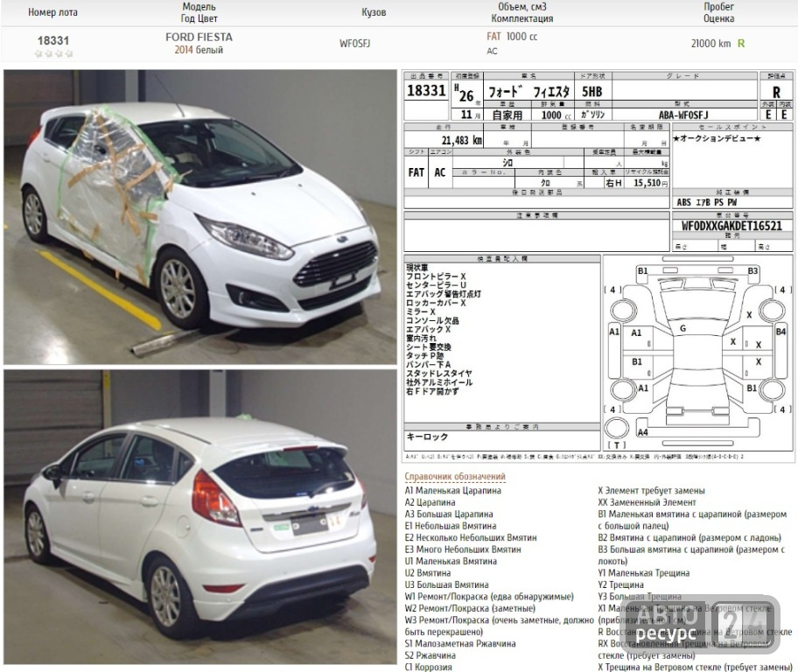Screen dimensions: 798x672
Task: Click the ABA-WF0SFJ model code on sheet
Action: (683, 115)
